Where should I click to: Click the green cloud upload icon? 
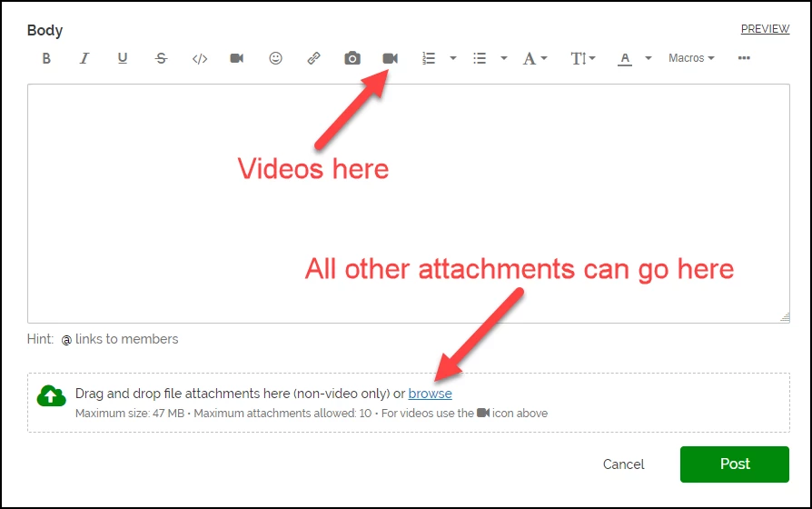click(51, 396)
